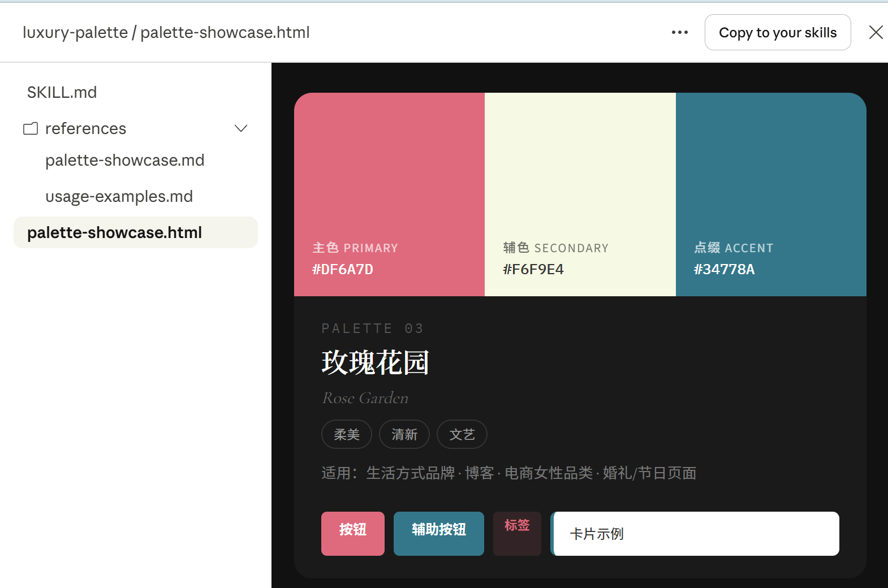The height and width of the screenshot is (588, 888).
Task: Click the 玫瑰花园 palette title
Action: tap(376, 362)
